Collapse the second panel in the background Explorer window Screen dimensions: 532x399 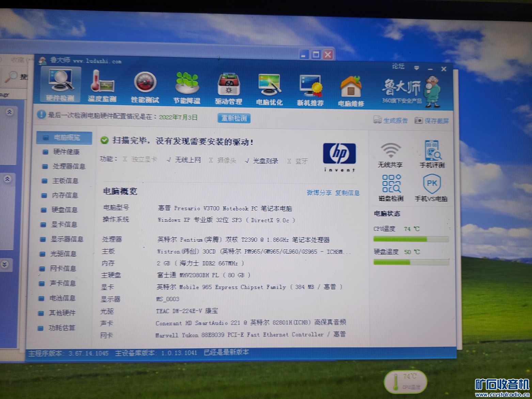pos(7,179)
